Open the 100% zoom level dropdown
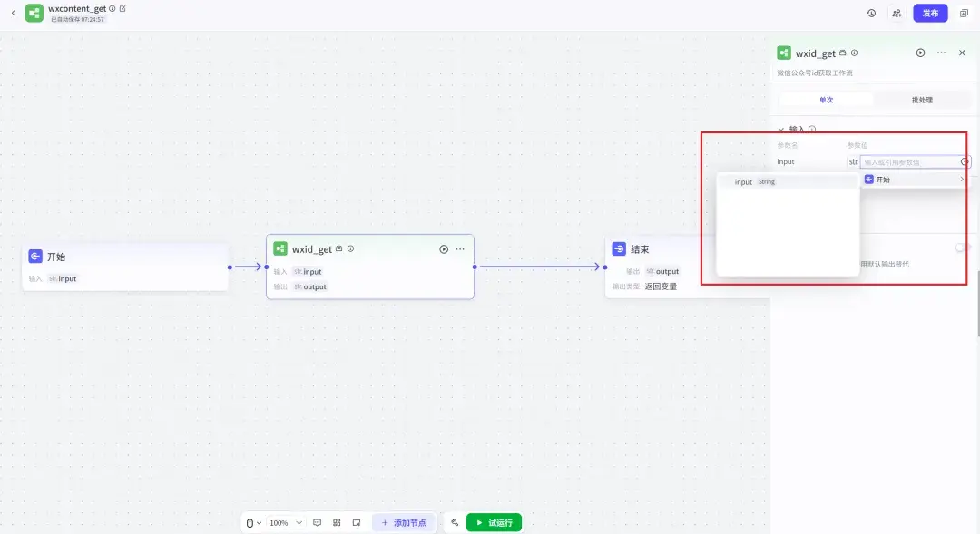The width and height of the screenshot is (980, 534). [x=286, y=523]
